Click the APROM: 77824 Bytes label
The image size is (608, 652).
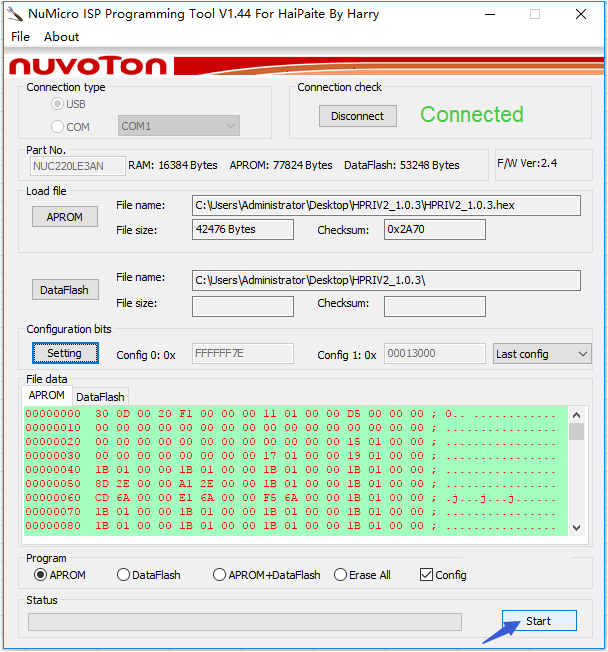(281, 165)
